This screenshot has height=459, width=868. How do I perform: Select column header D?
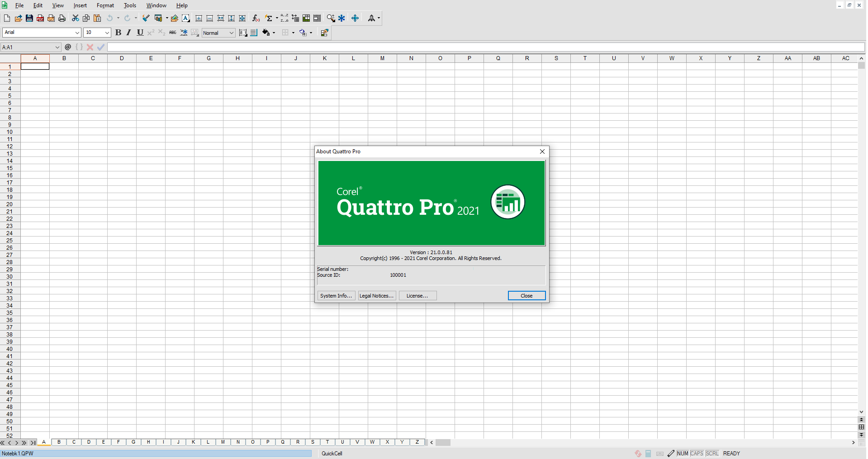click(122, 58)
